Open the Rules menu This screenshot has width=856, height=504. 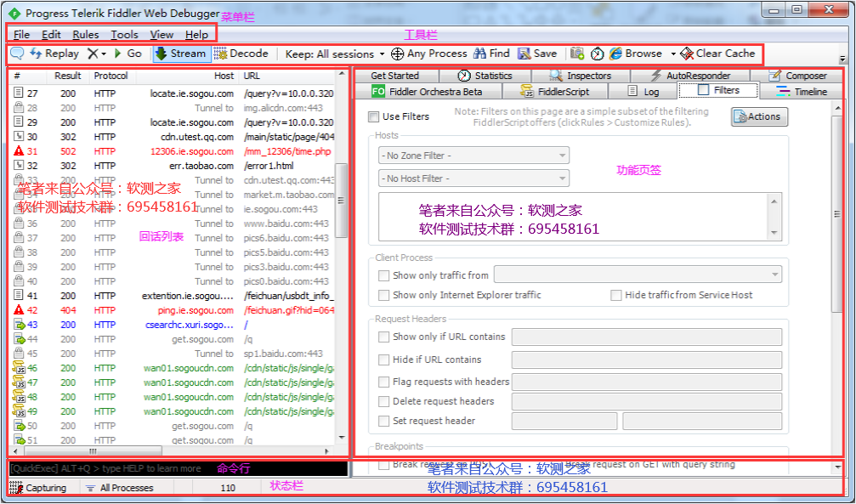pos(86,34)
